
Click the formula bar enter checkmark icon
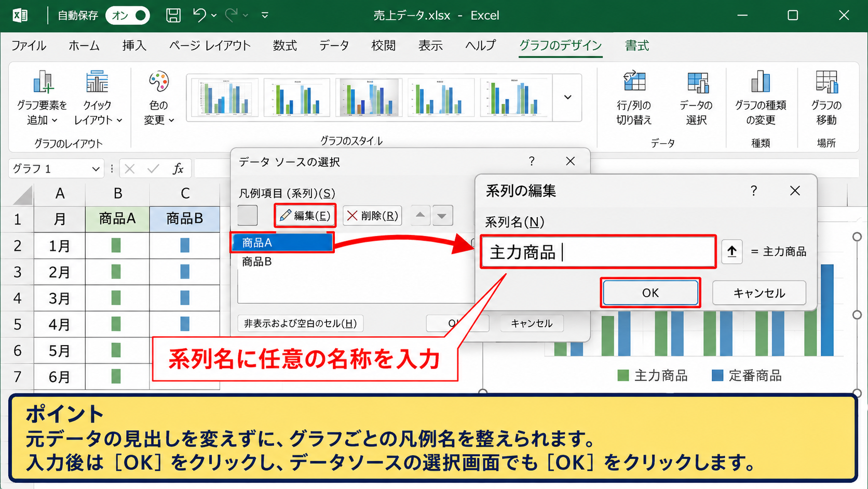click(x=153, y=169)
